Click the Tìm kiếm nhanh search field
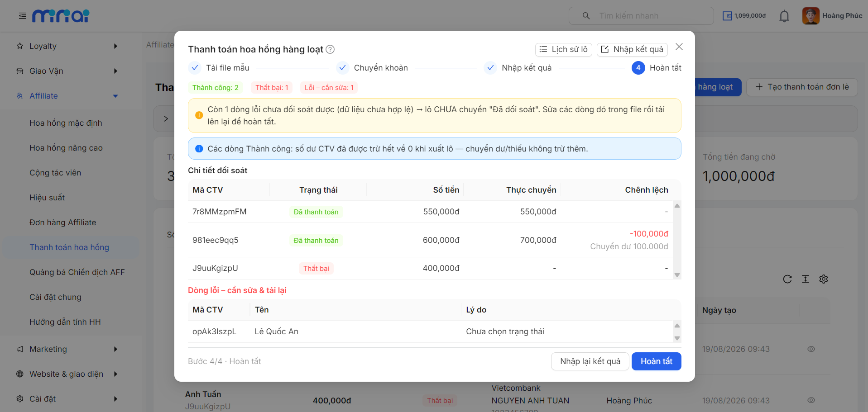This screenshot has height=412, width=868. coord(641,16)
